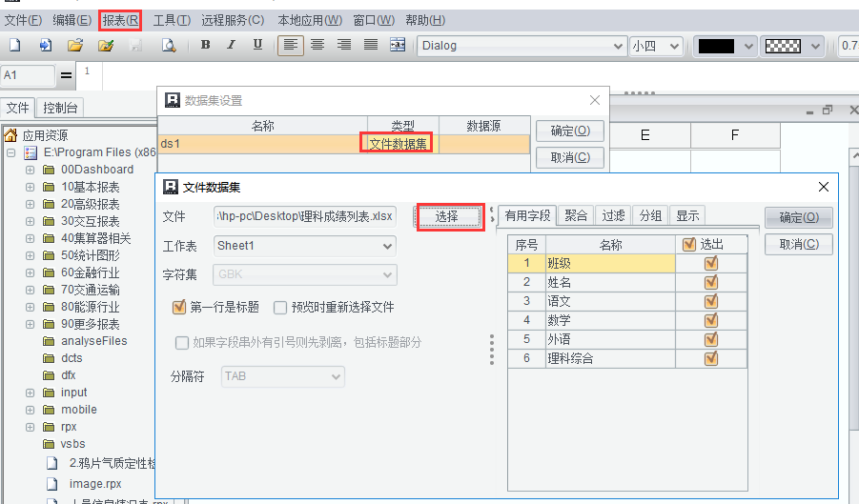This screenshot has width=859, height=504.
Task: Switch to the 分组 tab
Action: click(650, 215)
